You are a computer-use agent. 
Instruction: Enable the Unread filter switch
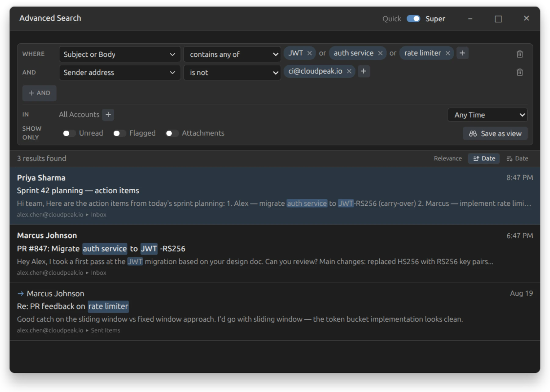pos(69,133)
